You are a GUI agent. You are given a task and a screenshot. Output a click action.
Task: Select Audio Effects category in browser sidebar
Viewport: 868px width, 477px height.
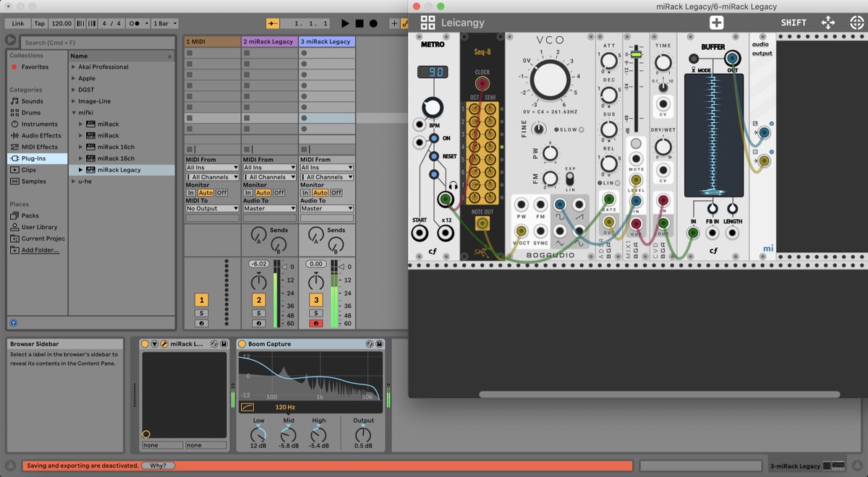36,135
